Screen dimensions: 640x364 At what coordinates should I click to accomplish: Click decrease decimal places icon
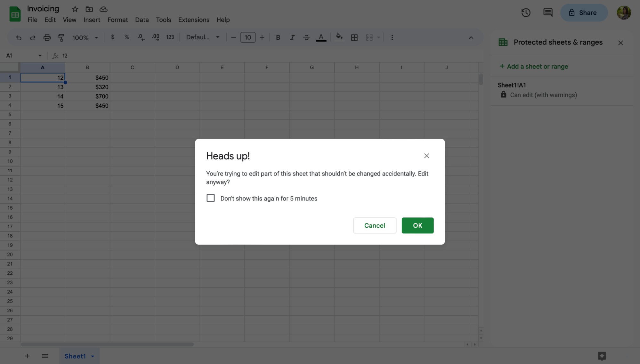[x=141, y=37]
